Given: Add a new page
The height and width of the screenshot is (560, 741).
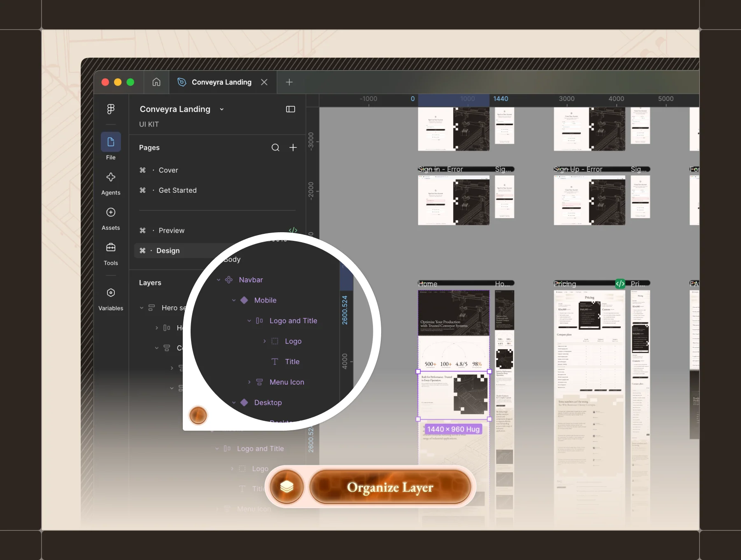Looking at the screenshot, I should point(293,147).
